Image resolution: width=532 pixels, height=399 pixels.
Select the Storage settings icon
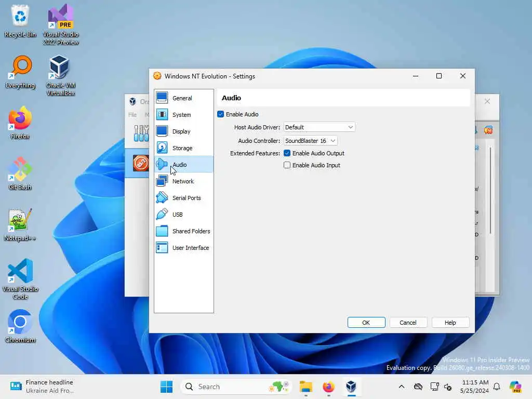coord(162,148)
